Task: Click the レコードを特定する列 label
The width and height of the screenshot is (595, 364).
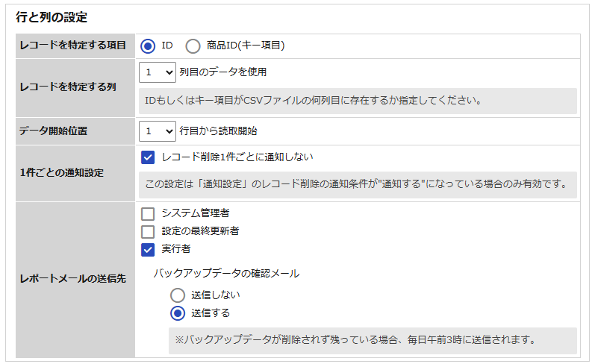Action: [67, 87]
